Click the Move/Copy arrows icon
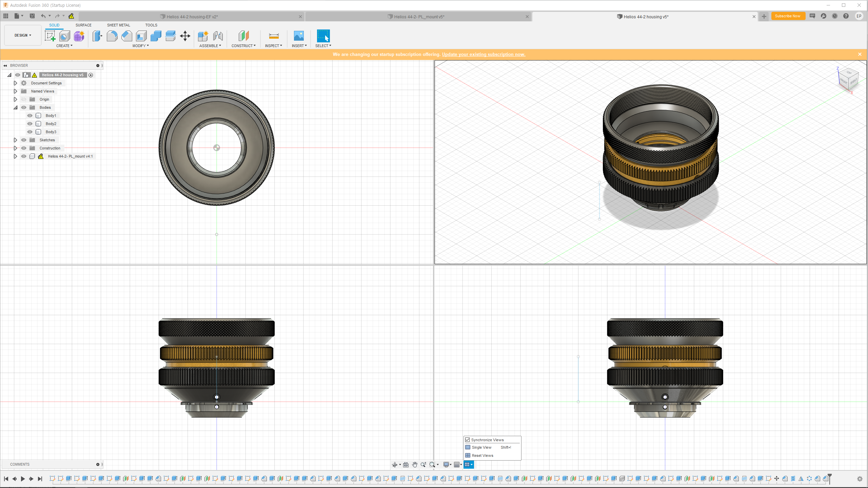Viewport: 868px width, 488px height. tap(185, 36)
